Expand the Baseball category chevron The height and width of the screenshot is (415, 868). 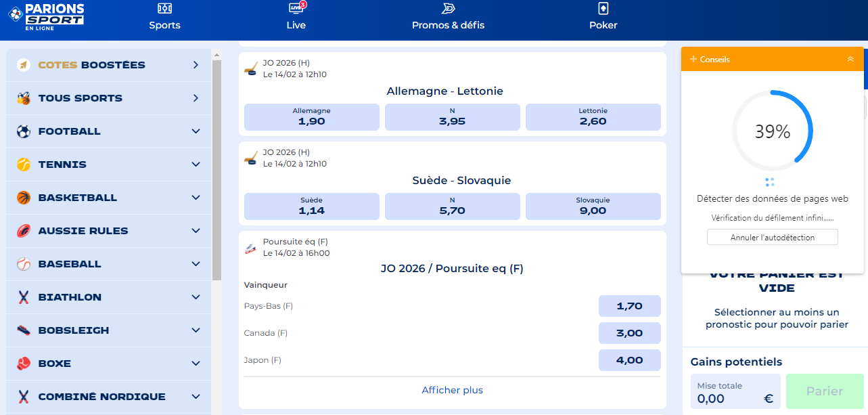click(196, 263)
